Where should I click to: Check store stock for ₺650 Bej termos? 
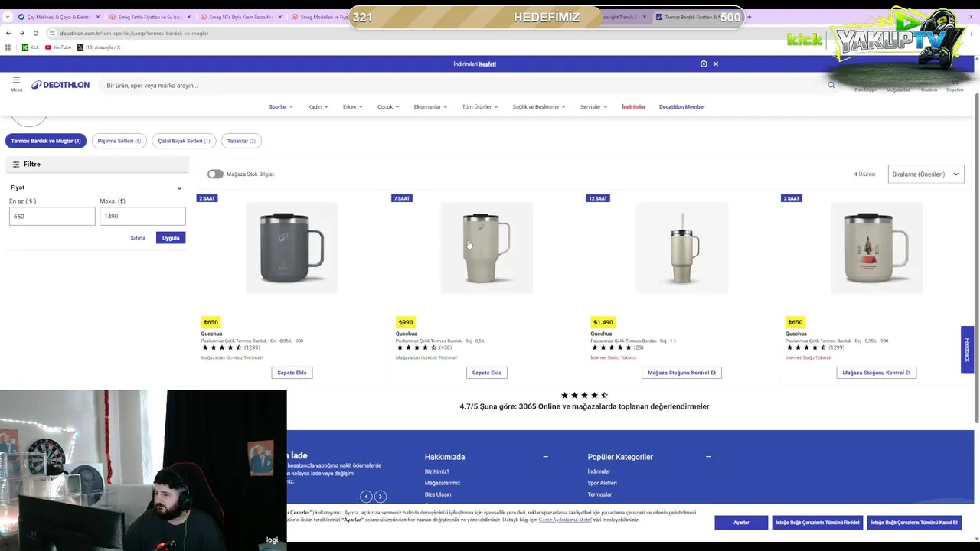pyautogui.click(x=877, y=373)
